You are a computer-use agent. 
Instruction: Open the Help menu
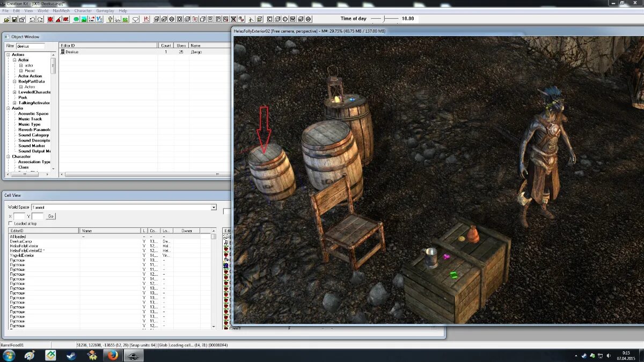(123, 11)
